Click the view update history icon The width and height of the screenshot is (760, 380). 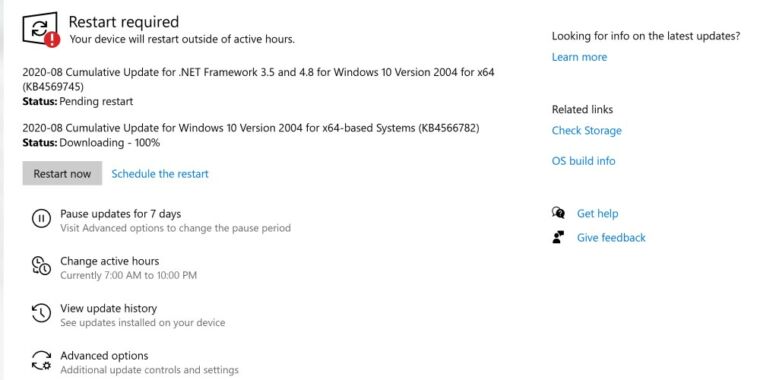tap(41, 313)
